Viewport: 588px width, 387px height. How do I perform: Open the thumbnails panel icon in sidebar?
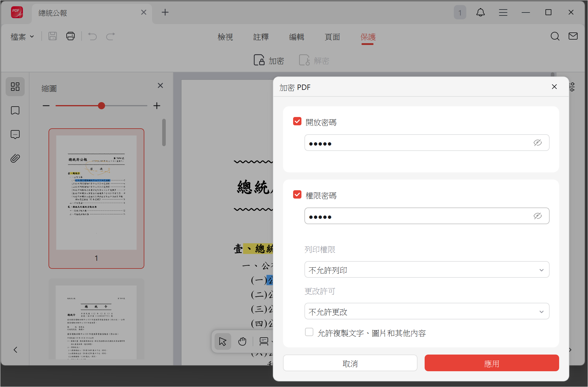click(15, 87)
